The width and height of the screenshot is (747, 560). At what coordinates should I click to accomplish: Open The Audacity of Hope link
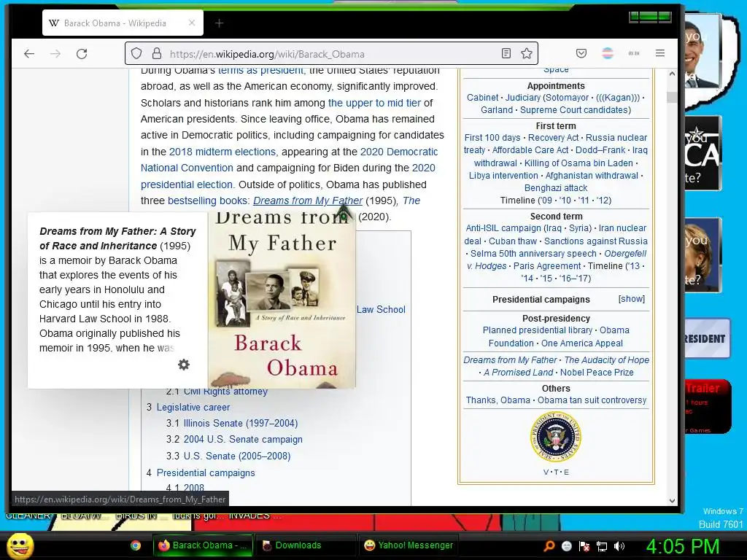click(x=606, y=359)
